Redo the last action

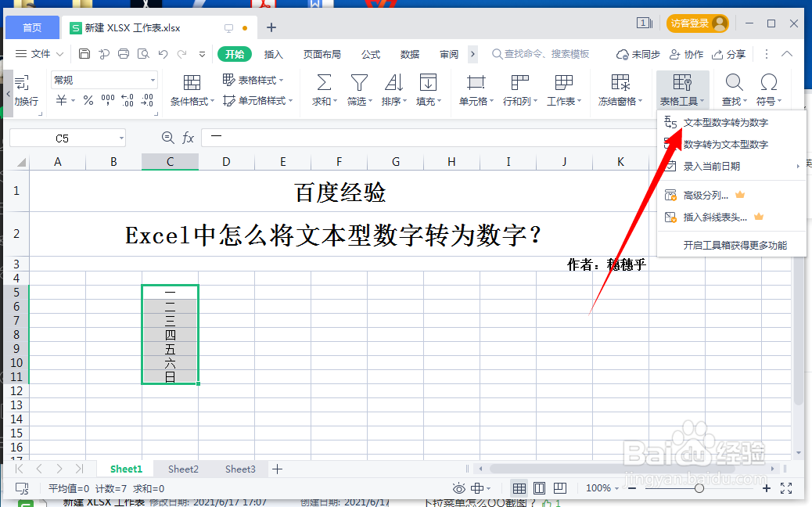(x=181, y=54)
